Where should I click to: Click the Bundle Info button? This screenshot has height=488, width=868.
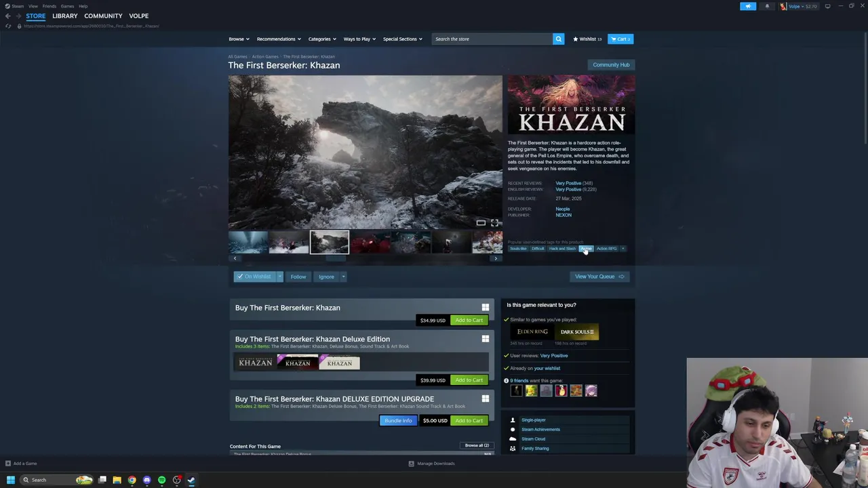click(x=398, y=421)
